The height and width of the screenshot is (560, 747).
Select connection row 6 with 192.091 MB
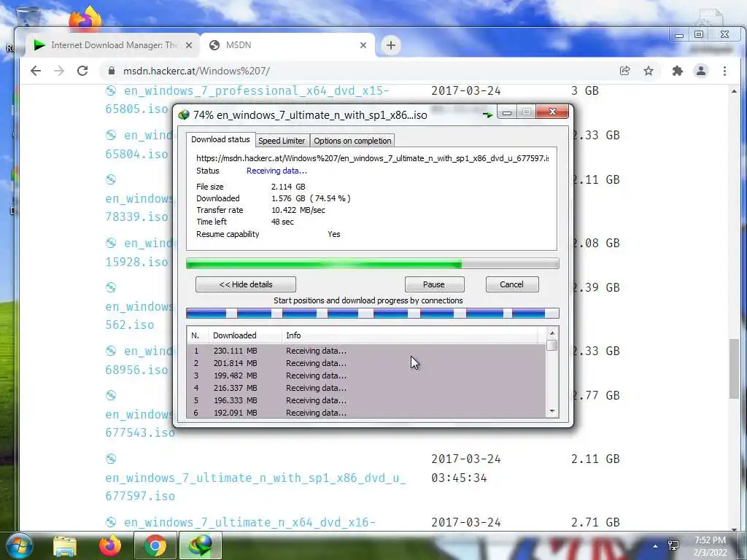(366, 413)
